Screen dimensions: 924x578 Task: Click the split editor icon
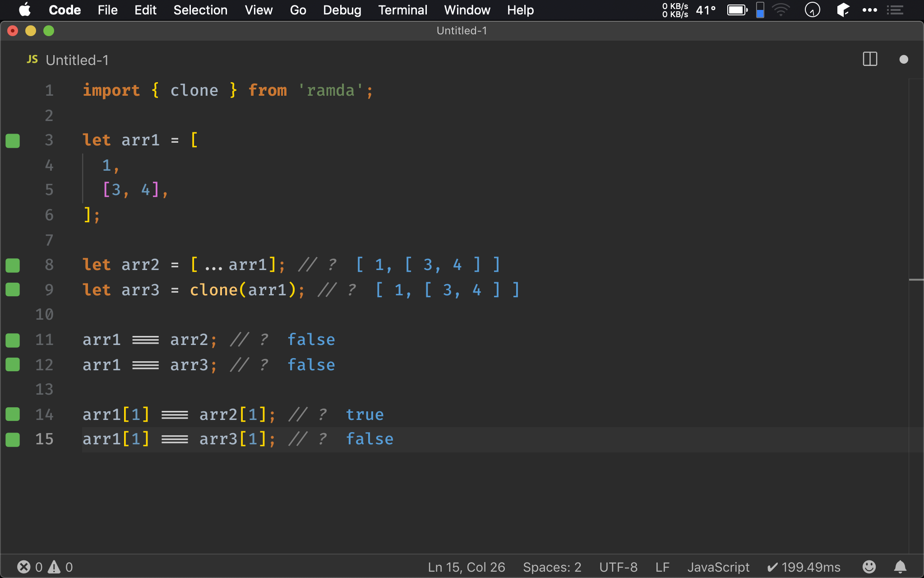[870, 59]
